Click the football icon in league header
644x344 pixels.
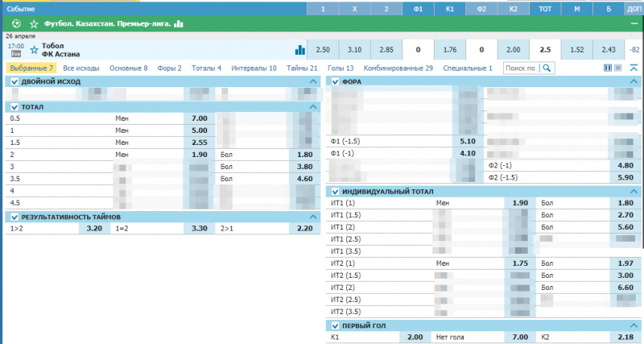pos(17,24)
